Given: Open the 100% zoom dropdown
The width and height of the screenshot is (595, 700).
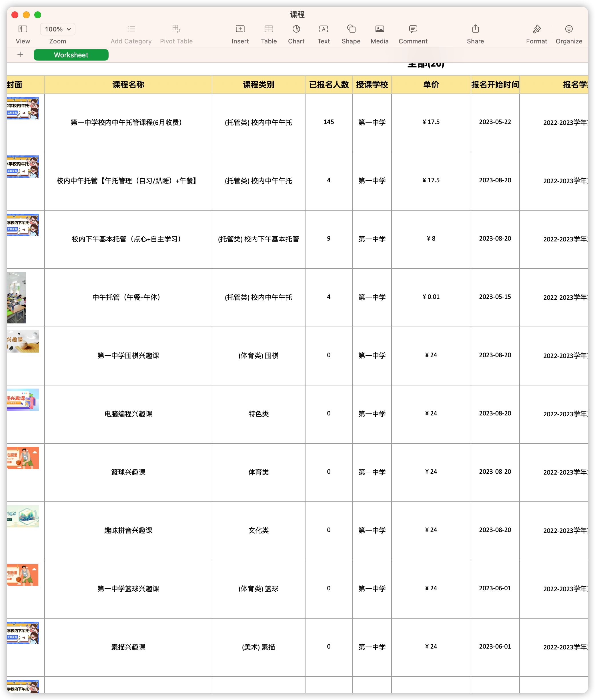Looking at the screenshot, I should click(x=58, y=29).
